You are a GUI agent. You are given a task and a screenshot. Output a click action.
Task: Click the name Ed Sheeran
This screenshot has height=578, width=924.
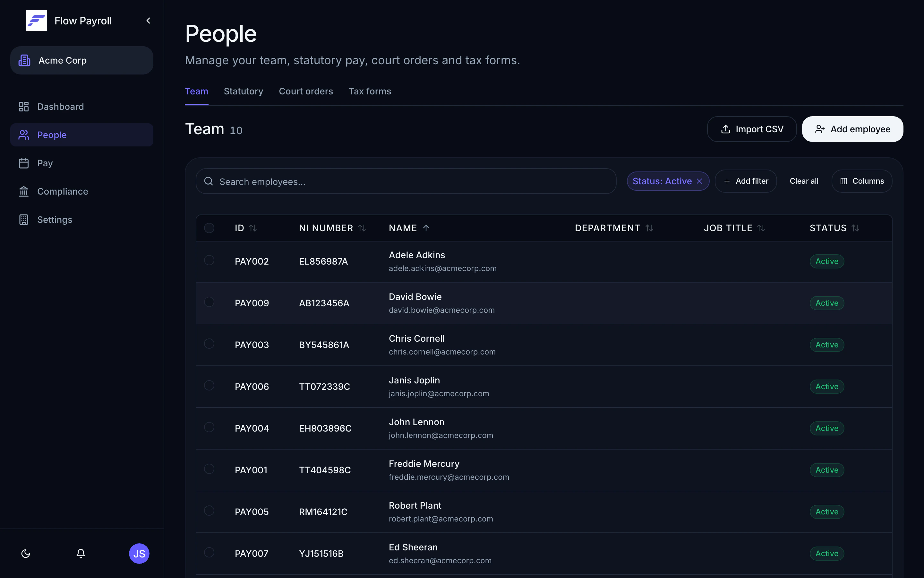[413, 547]
